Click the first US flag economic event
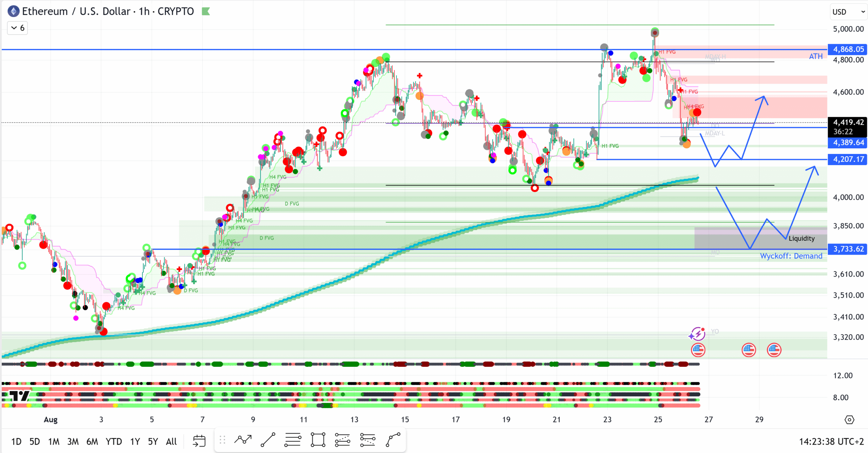The image size is (868, 453). pos(698,350)
